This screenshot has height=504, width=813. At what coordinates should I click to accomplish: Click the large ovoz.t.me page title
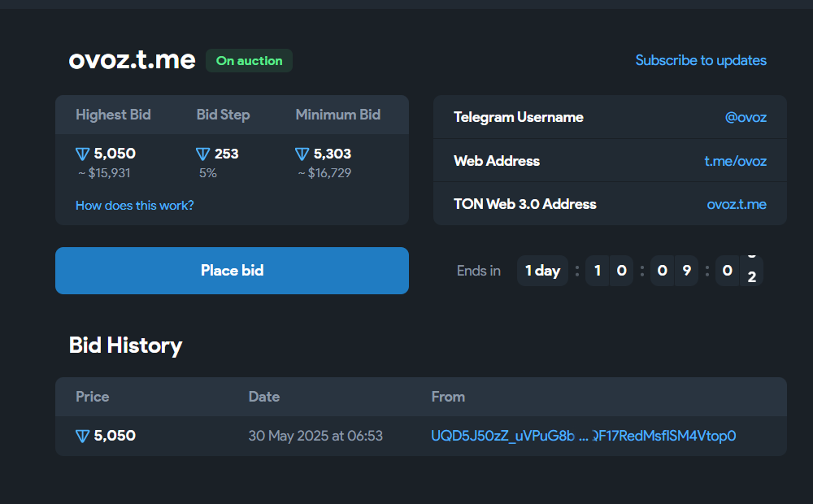(133, 59)
